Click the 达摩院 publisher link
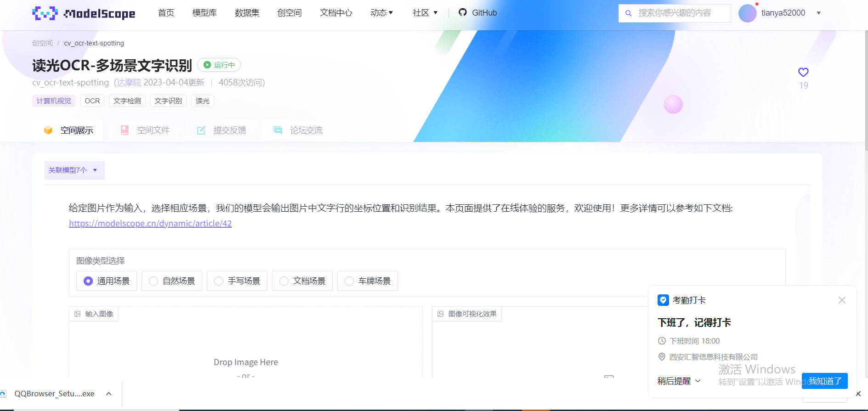This screenshot has height=411, width=868. (x=129, y=83)
